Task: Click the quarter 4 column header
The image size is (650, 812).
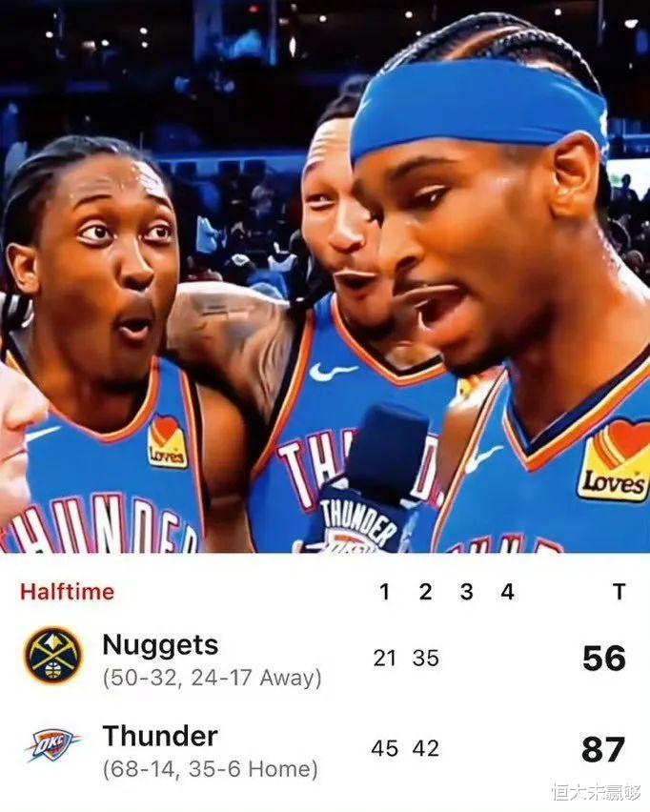Action: (507, 592)
